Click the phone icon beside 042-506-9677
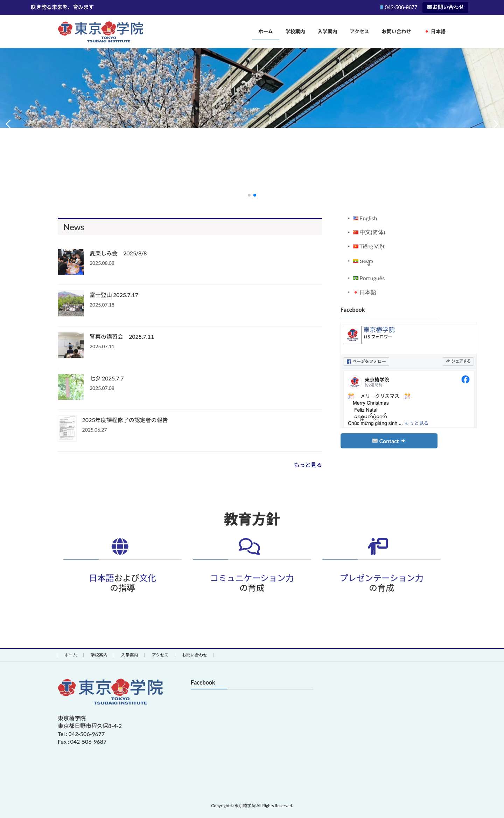The width and height of the screenshot is (504, 818). (381, 7)
